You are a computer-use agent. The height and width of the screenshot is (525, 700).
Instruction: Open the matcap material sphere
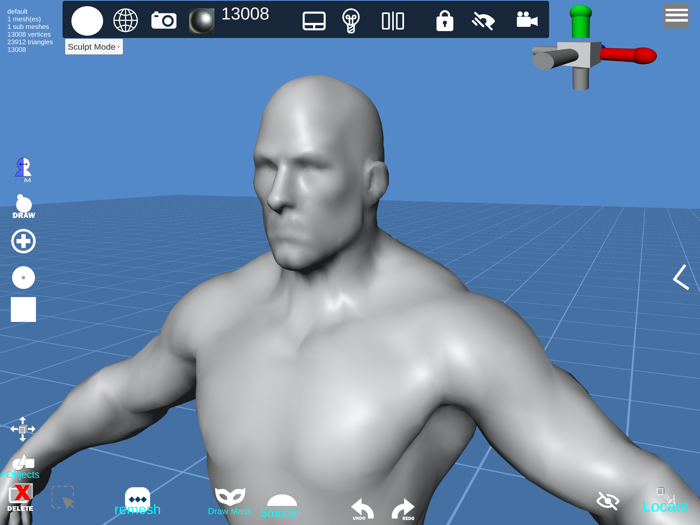(x=201, y=21)
